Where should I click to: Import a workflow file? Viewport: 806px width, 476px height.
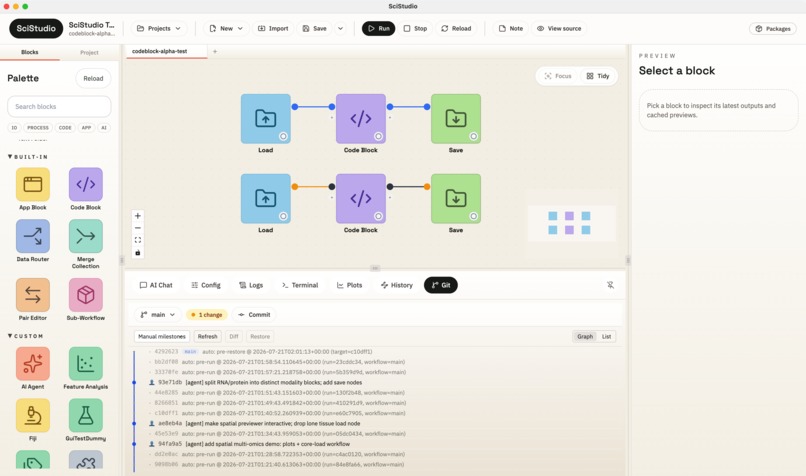273,28
